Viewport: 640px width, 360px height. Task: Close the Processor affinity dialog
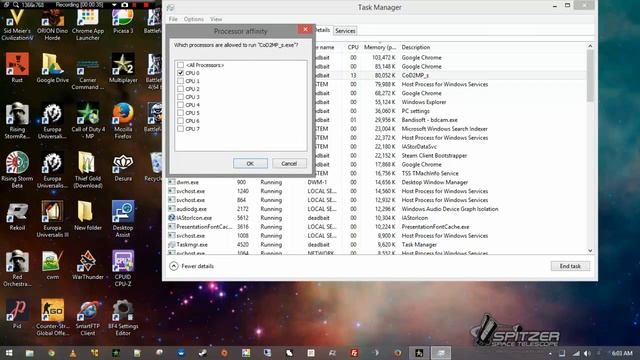tap(305, 29)
